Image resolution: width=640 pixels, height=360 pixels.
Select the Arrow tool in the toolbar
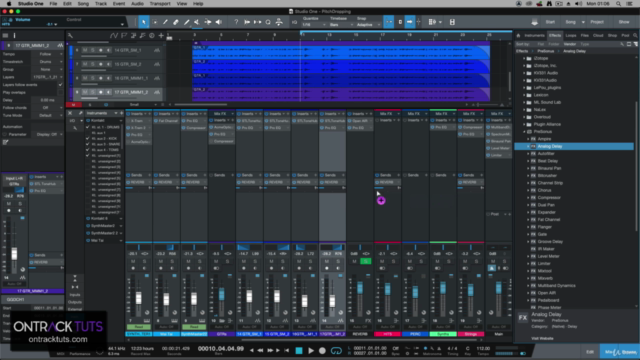(144, 22)
